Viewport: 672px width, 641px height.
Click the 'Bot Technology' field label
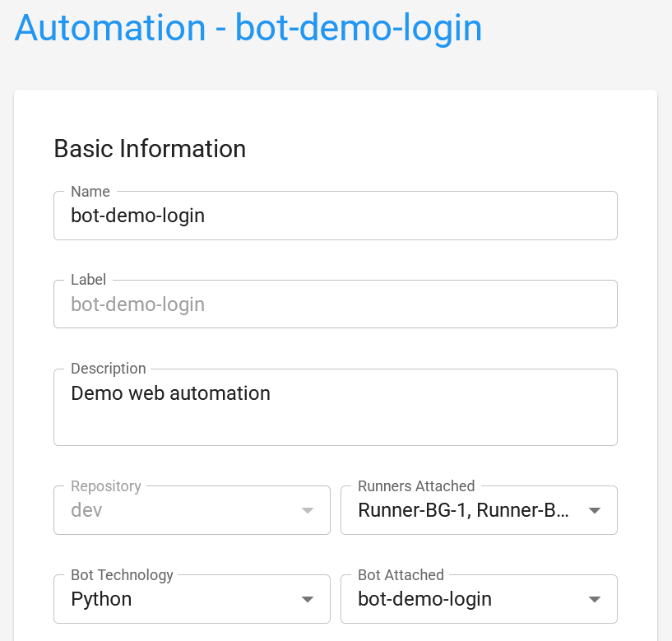pos(122,575)
